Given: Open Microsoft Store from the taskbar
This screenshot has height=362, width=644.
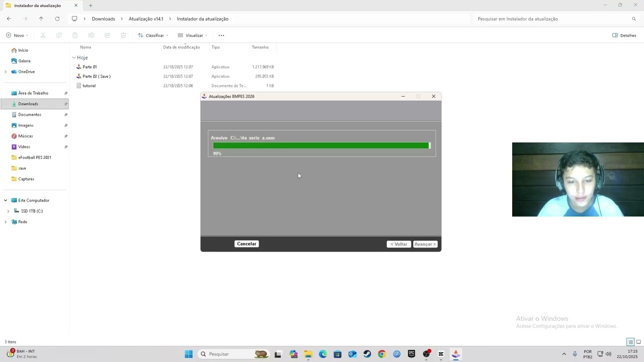Looking at the screenshot, I should click(338, 354).
